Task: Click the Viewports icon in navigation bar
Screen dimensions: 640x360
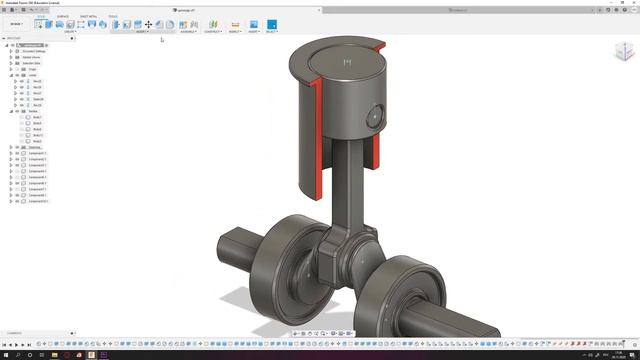Action: coord(350,333)
